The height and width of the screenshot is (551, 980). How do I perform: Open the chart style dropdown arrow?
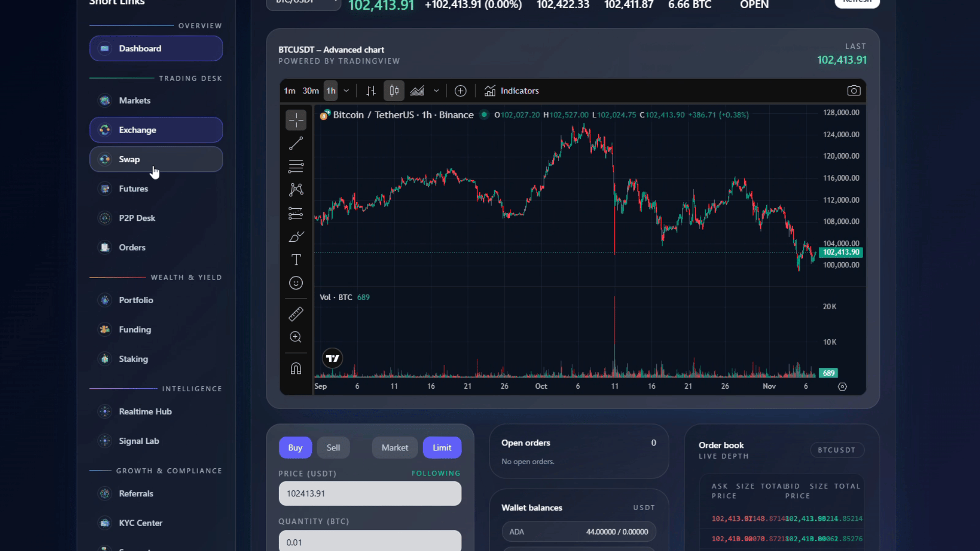436,90
